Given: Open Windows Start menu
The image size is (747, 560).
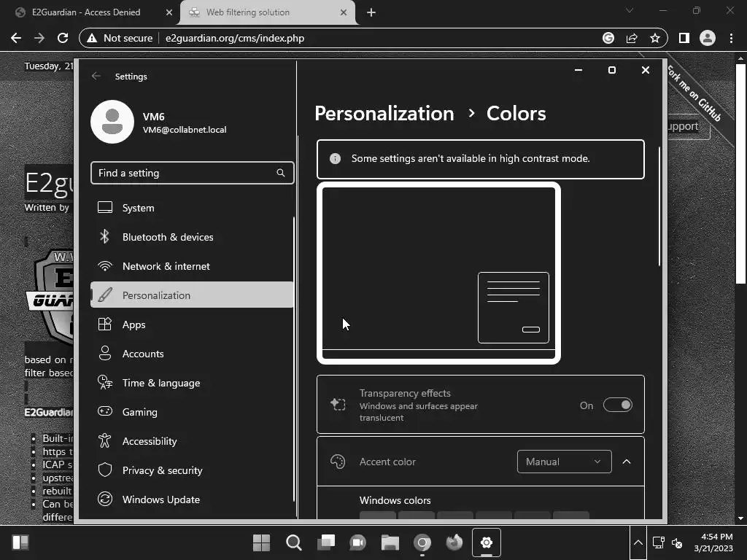Looking at the screenshot, I should 261,542.
